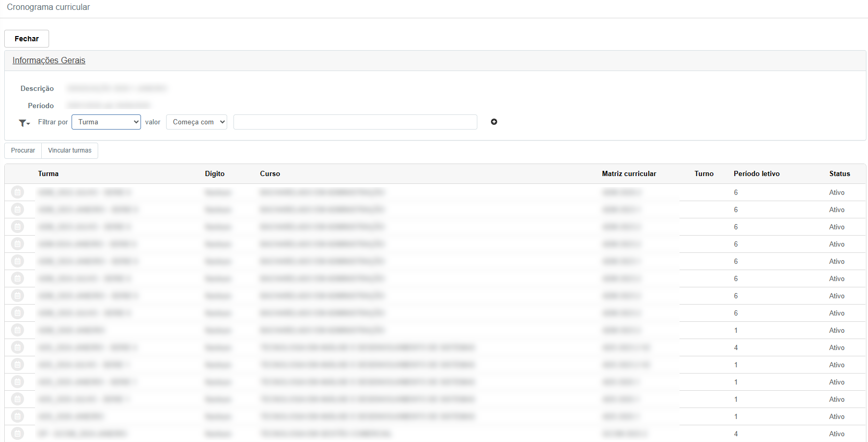This screenshot has height=442, width=868.
Task: Collapse the Informações Gerais section
Action: coord(49,61)
